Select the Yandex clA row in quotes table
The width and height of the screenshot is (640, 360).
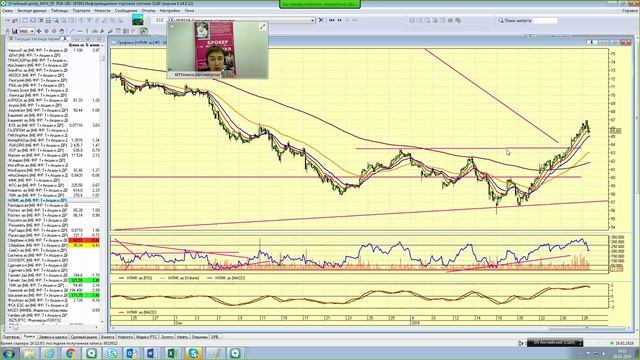pos(54,315)
